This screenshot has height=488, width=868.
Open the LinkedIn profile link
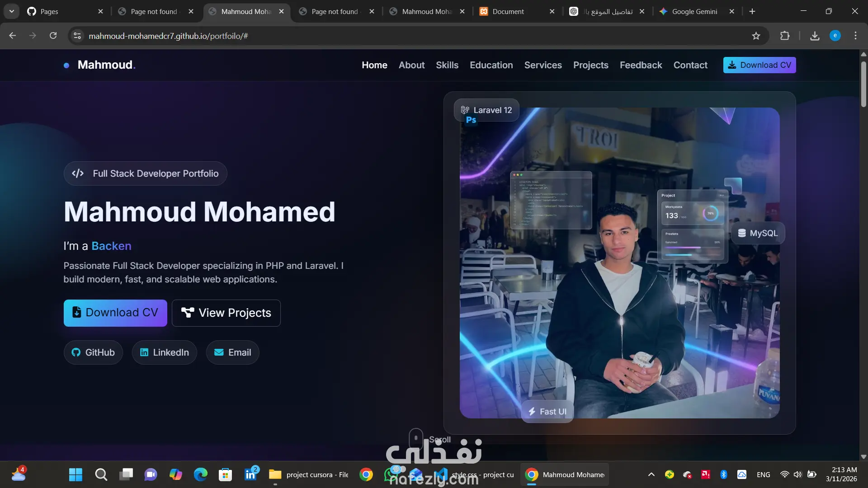coord(165,352)
